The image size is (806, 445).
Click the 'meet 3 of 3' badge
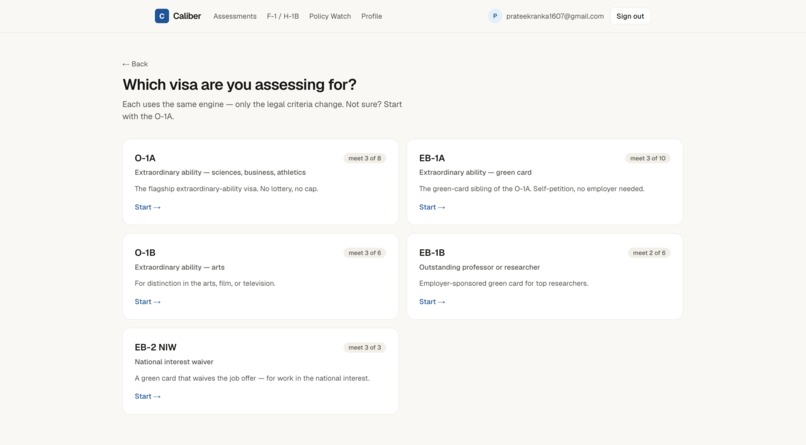click(364, 347)
